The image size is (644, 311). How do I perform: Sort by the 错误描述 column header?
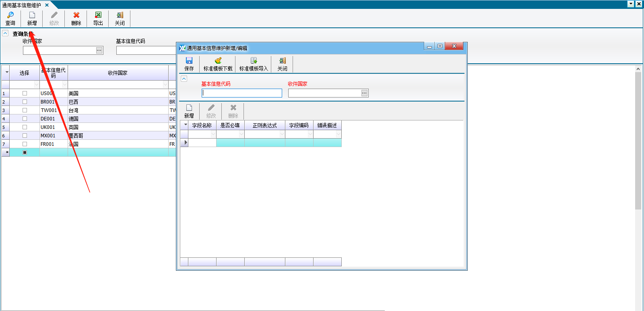pyautogui.click(x=327, y=125)
